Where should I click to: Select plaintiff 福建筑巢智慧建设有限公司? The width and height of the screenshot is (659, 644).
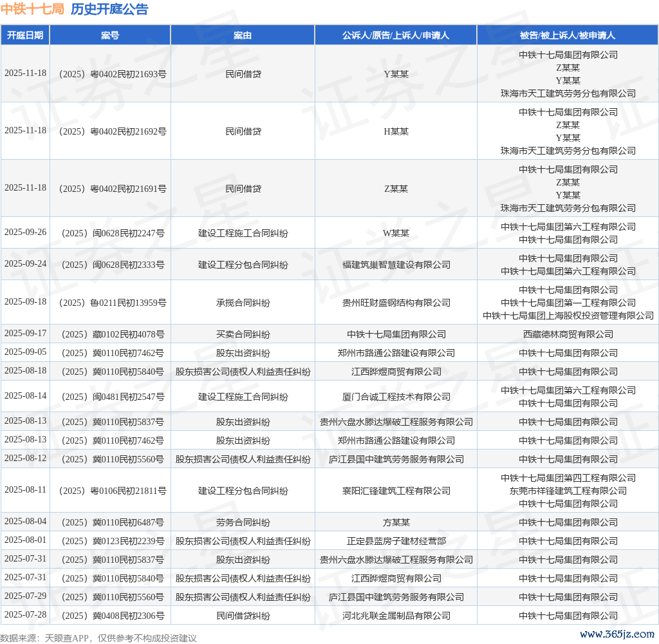pyautogui.click(x=396, y=265)
